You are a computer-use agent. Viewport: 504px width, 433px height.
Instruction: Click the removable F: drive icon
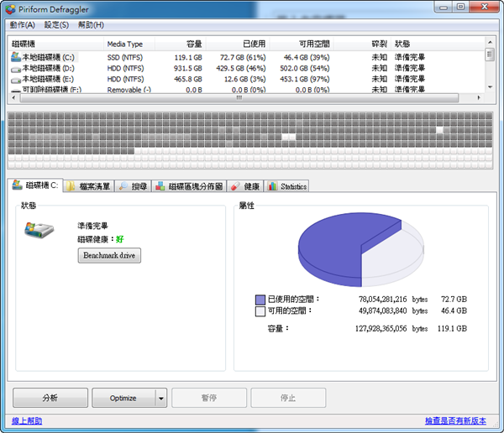(x=16, y=91)
